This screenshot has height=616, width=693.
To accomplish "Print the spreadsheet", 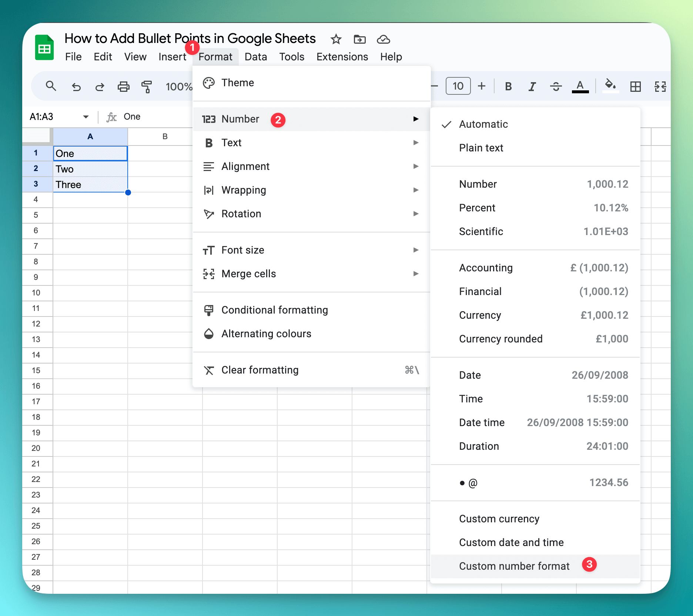I will [x=123, y=86].
